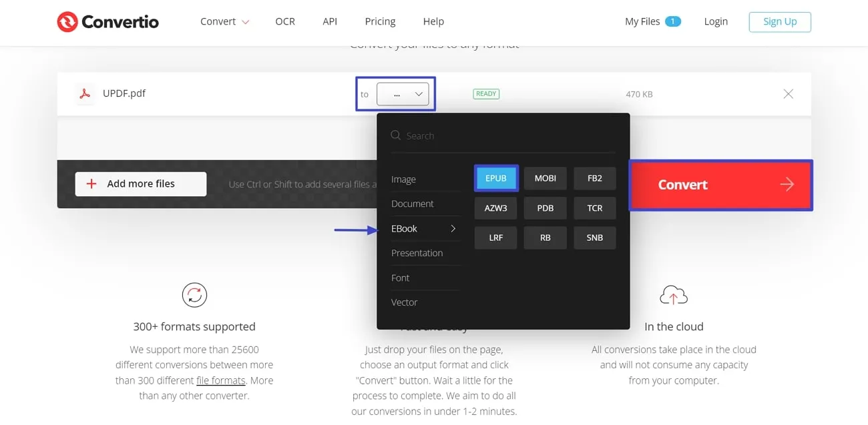Select the MOBI output format
Image resolution: width=868 pixels, height=425 pixels.
545,177
